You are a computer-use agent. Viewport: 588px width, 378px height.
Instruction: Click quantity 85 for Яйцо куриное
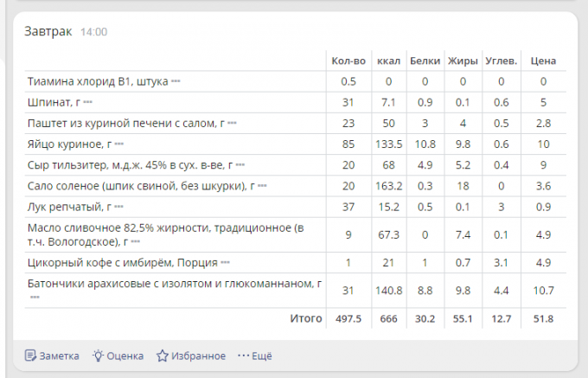pos(348,144)
